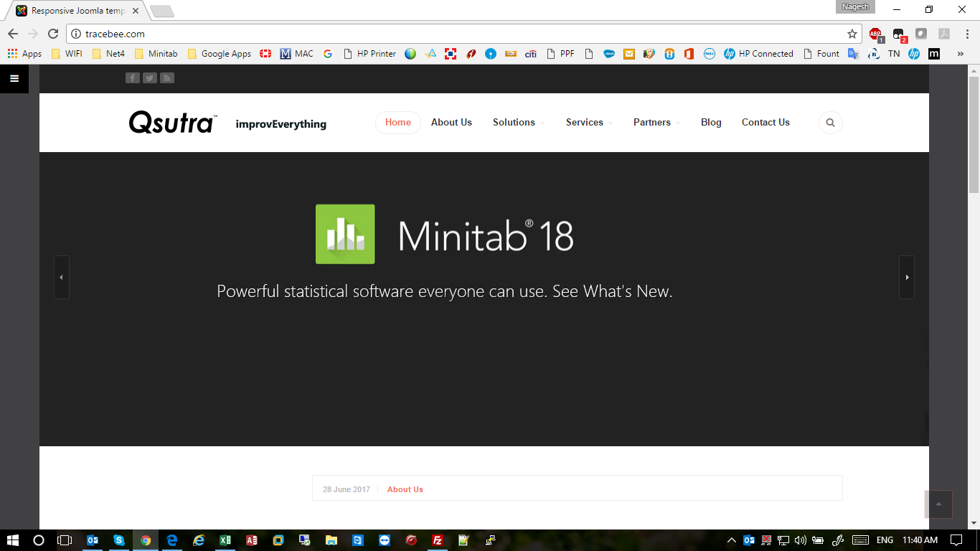980x551 pixels.
Task: View site information for tracebee.com
Action: [x=76, y=34]
